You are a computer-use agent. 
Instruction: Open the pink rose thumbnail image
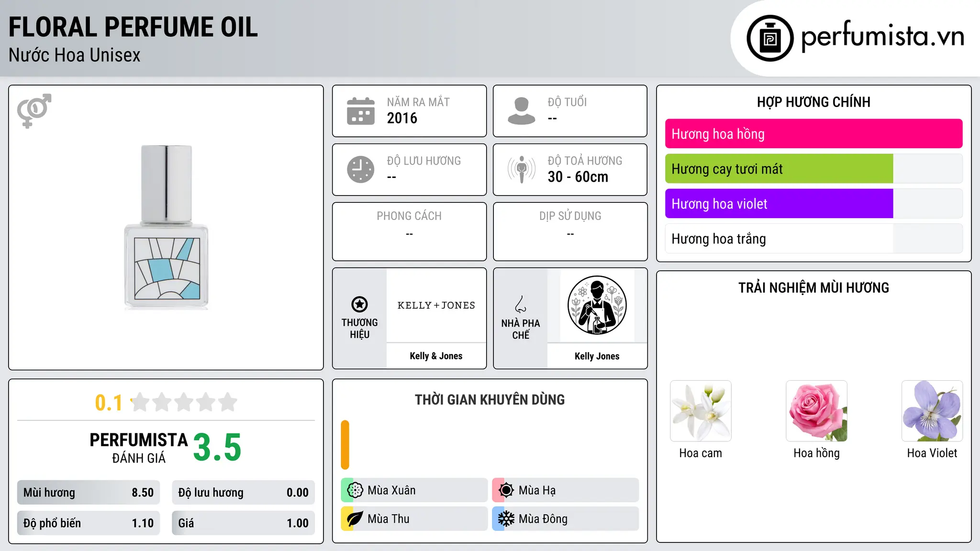click(816, 411)
